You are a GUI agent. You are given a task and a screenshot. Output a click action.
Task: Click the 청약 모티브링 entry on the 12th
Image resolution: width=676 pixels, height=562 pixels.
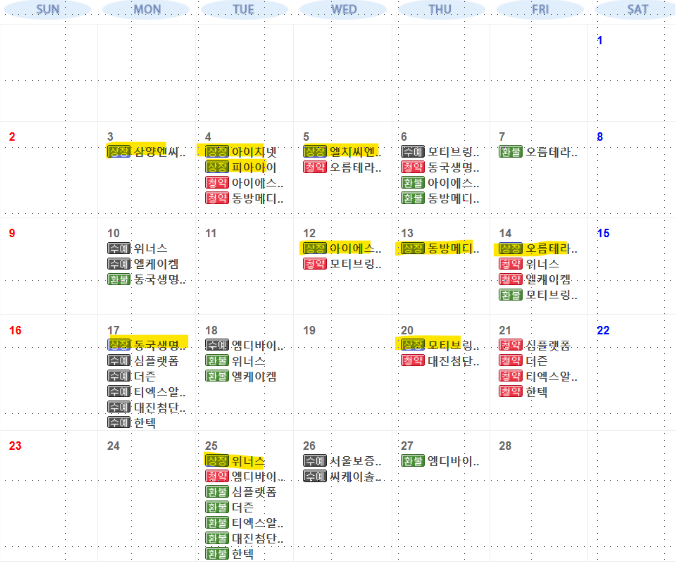(x=342, y=264)
